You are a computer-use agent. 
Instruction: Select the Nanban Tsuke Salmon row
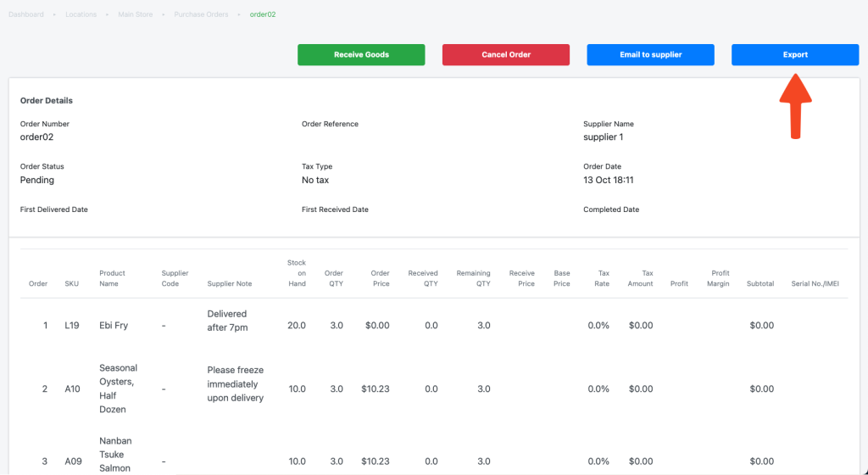[x=115, y=455]
